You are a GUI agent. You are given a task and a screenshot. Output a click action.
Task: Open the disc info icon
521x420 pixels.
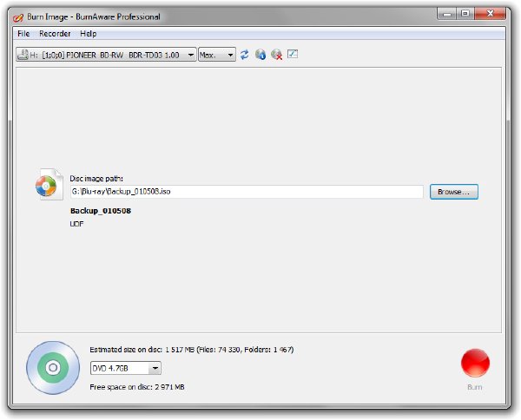260,55
